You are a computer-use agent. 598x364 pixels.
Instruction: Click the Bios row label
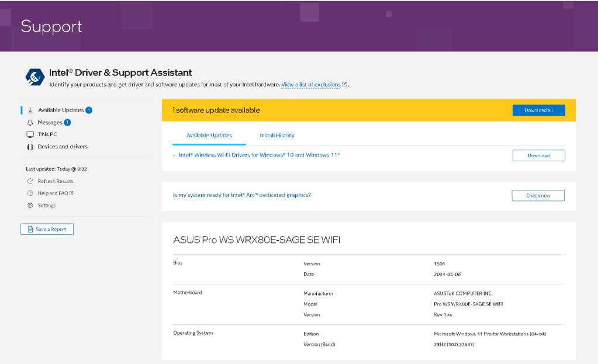[178, 262]
